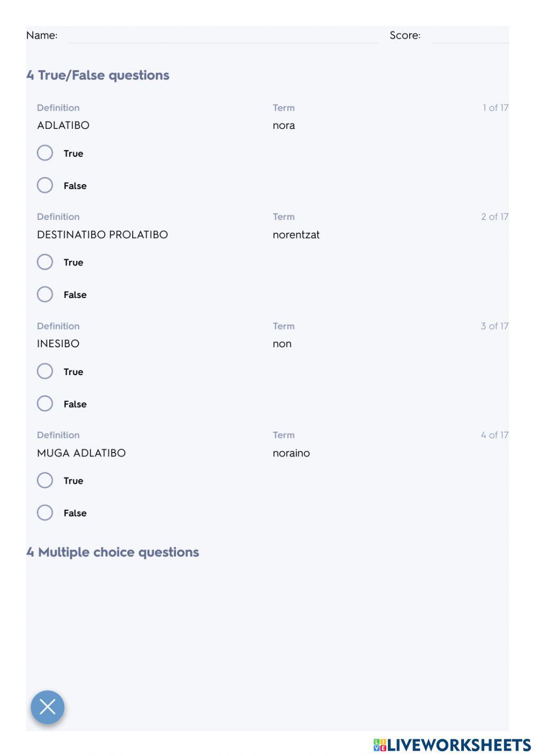Click '4 Multiple choice questions' heading
This screenshot has height=756, width=535.
113,552
